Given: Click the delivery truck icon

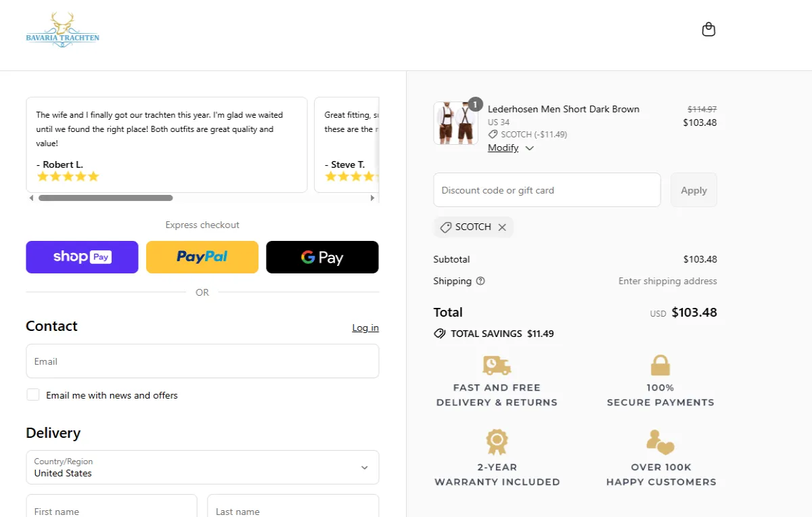Looking at the screenshot, I should [497, 365].
